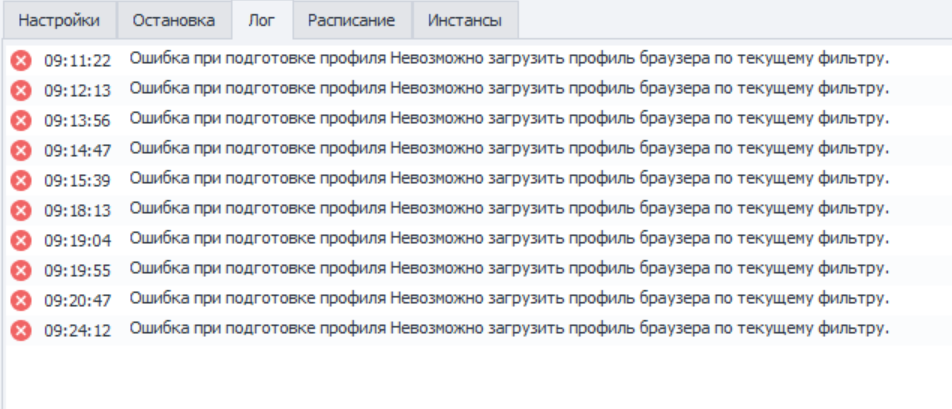This screenshot has width=952, height=409.
Task: Switch to the Инстансы tab
Action: pos(465,20)
